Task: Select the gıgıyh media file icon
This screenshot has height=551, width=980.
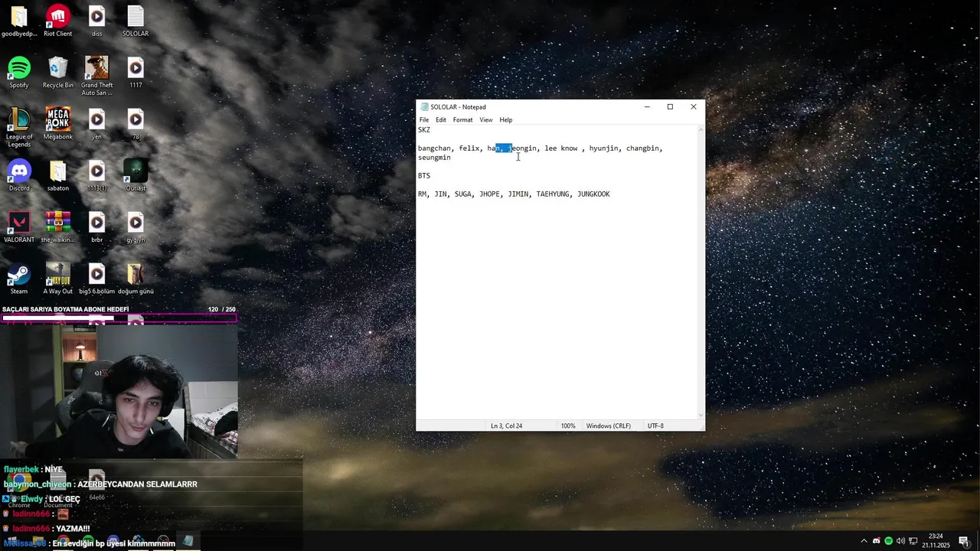Action: (136, 227)
